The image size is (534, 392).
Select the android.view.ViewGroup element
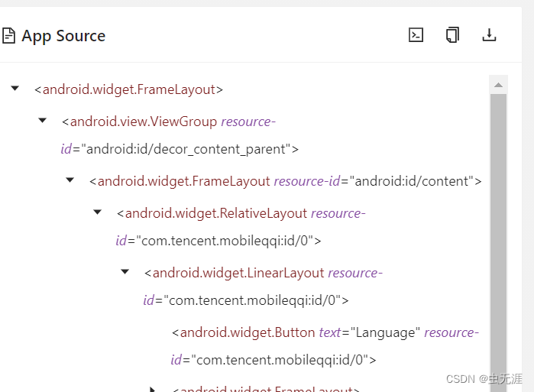click(180, 135)
